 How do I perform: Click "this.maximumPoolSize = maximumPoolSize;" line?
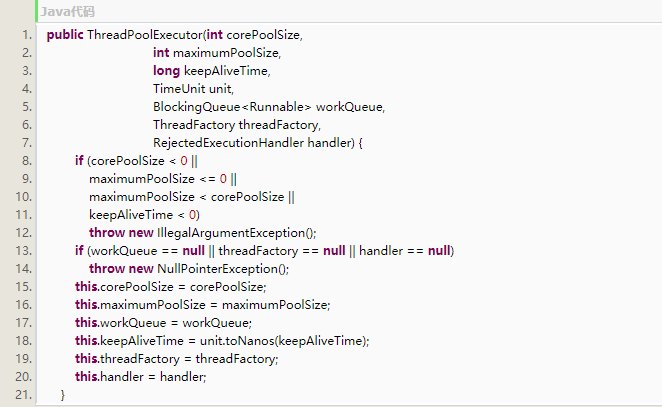pos(203,305)
